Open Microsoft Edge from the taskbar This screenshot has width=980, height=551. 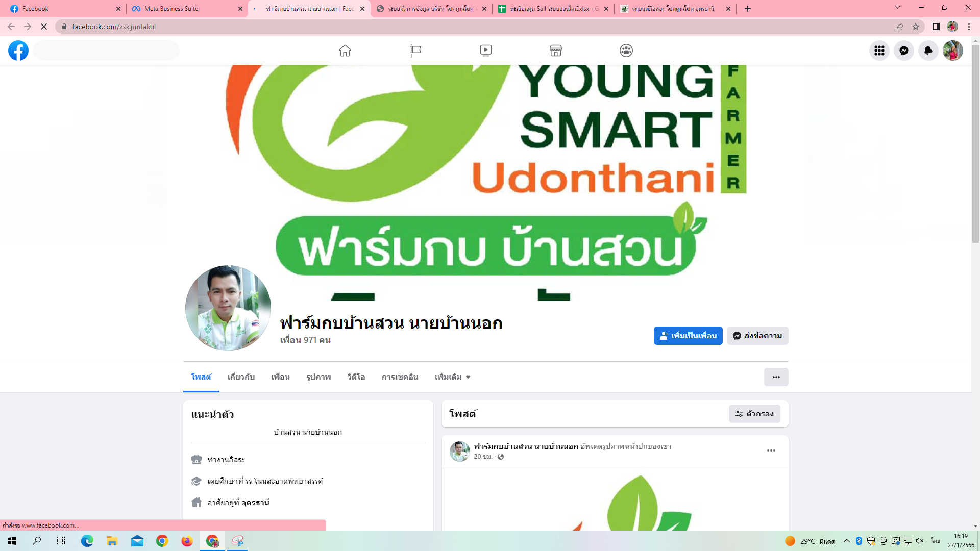tap(87, 541)
